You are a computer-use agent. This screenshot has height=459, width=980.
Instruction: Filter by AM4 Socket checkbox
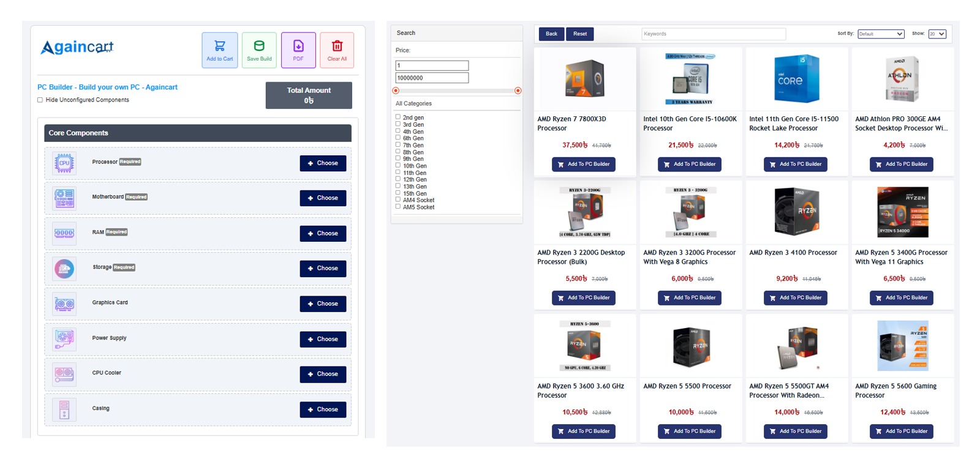pos(398,199)
